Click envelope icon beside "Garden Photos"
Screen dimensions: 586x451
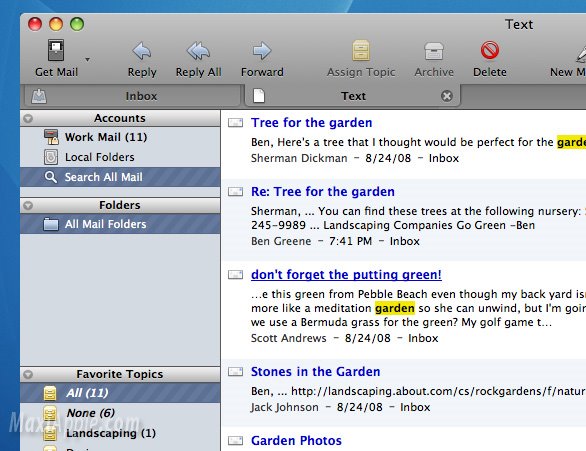coord(235,441)
